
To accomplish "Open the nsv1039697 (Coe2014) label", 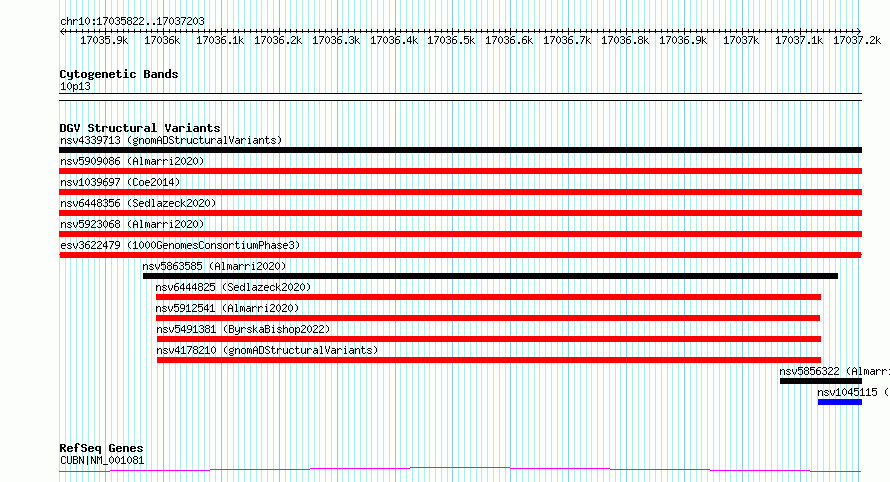I will (x=120, y=182).
